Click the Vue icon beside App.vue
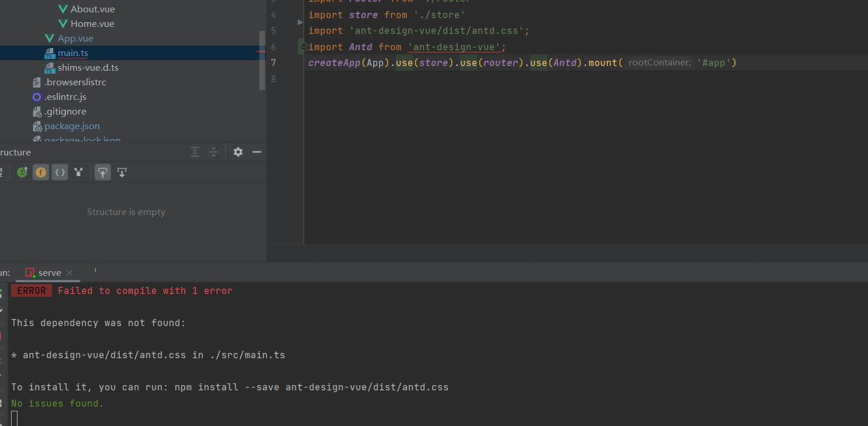The image size is (868, 426). pyautogui.click(x=50, y=38)
